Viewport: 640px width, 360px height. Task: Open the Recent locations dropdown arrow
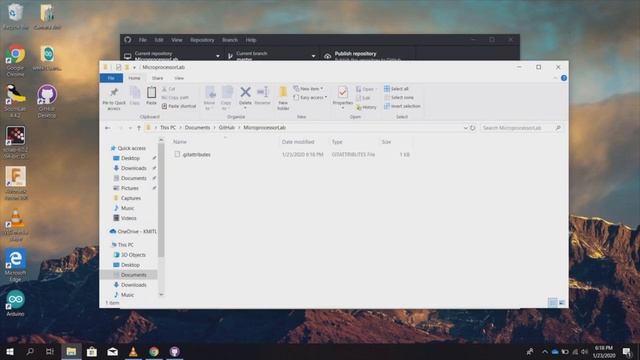click(x=130, y=128)
